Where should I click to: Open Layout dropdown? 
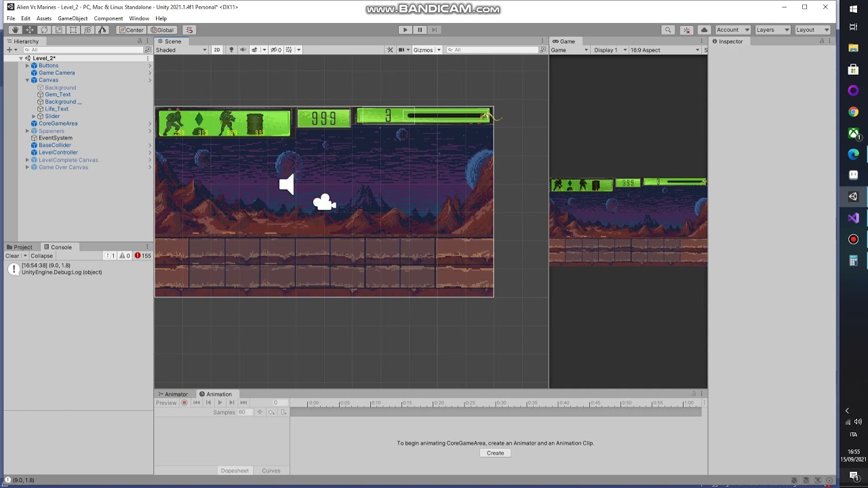click(x=812, y=30)
